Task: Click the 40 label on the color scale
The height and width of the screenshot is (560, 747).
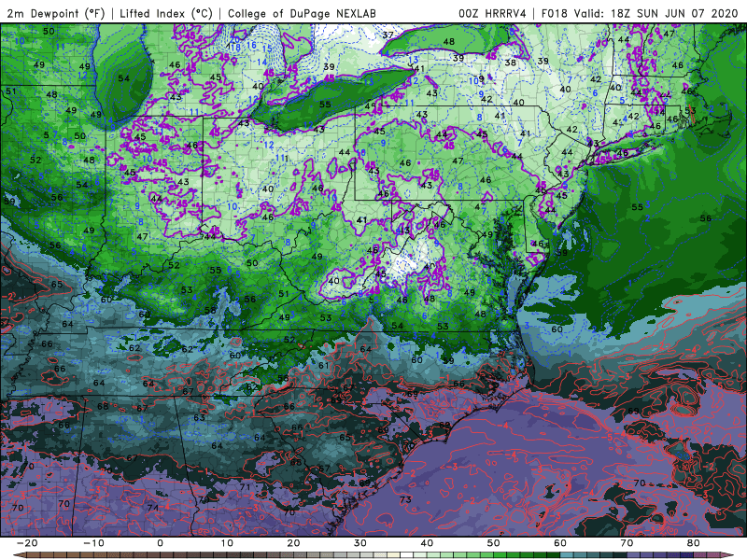Action: (427, 543)
